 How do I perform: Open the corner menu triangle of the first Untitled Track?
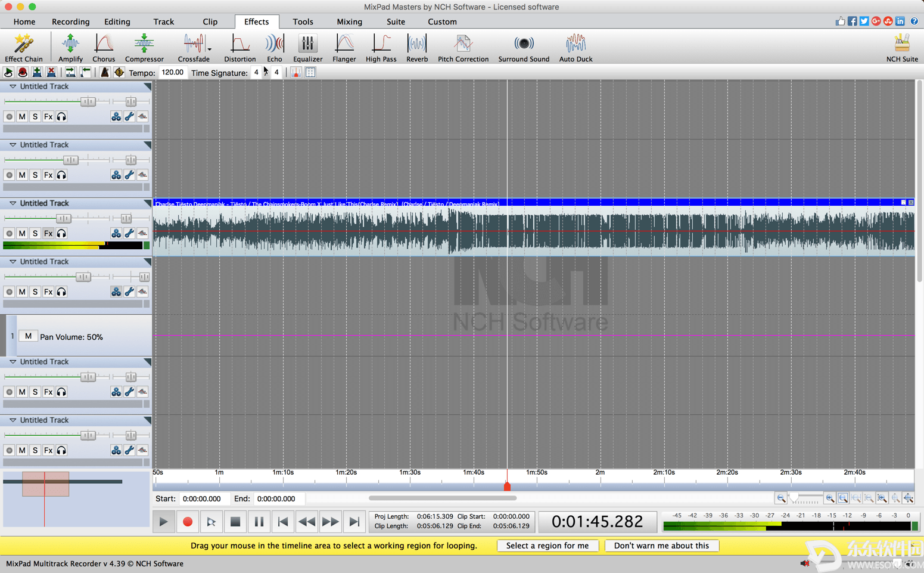point(148,86)
